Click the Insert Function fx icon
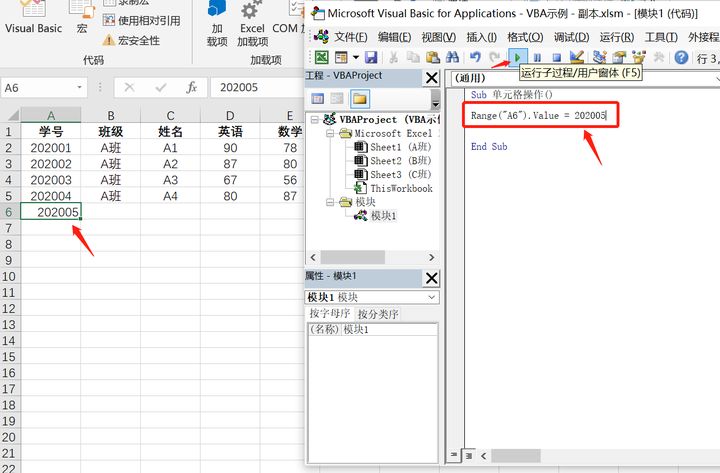This screenshot has height=473, width=720. click(191, 87)
